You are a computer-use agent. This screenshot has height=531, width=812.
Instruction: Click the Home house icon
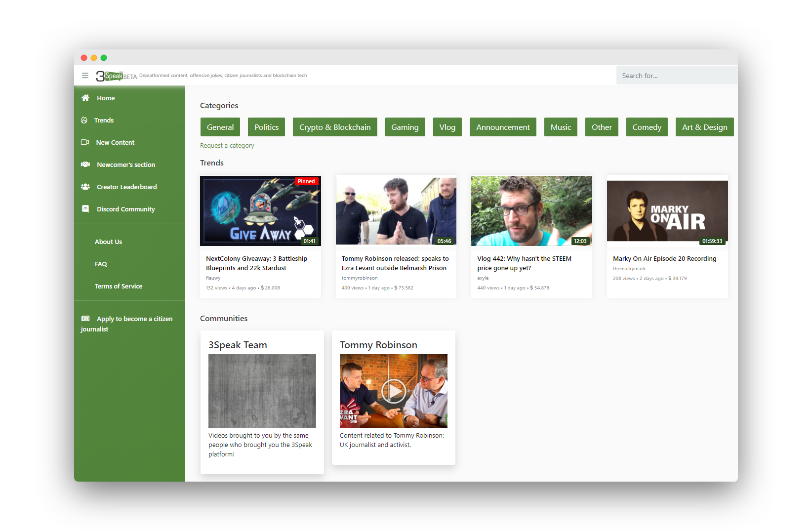[x=85, y=98]
